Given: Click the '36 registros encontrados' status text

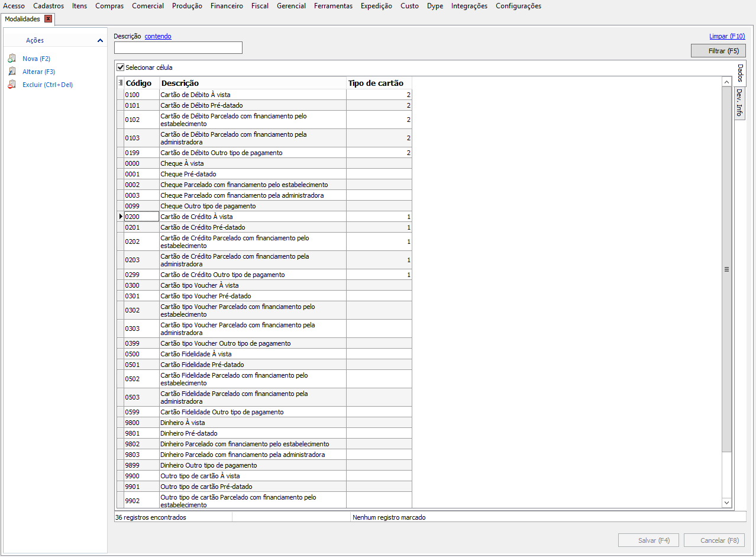Looking at the screenshot, I should click(151, 517).
